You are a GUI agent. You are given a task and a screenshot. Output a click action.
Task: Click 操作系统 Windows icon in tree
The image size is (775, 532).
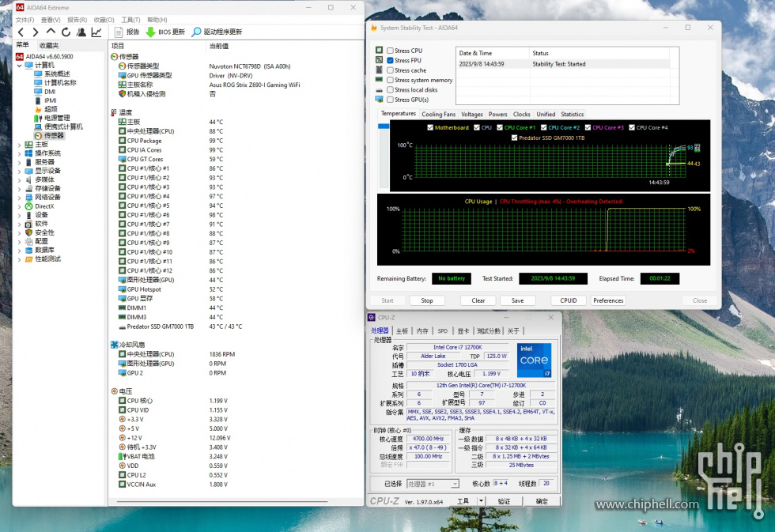28,153
